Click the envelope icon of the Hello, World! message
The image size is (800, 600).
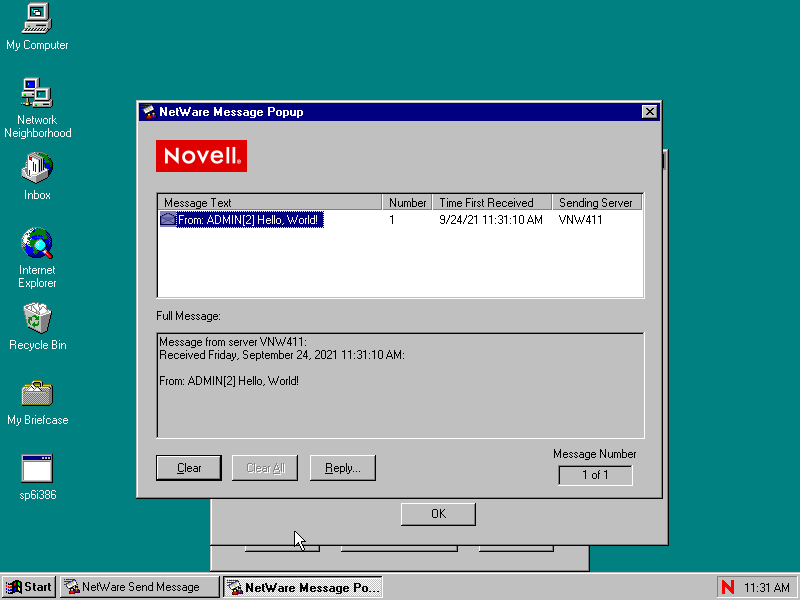point(168,219)
